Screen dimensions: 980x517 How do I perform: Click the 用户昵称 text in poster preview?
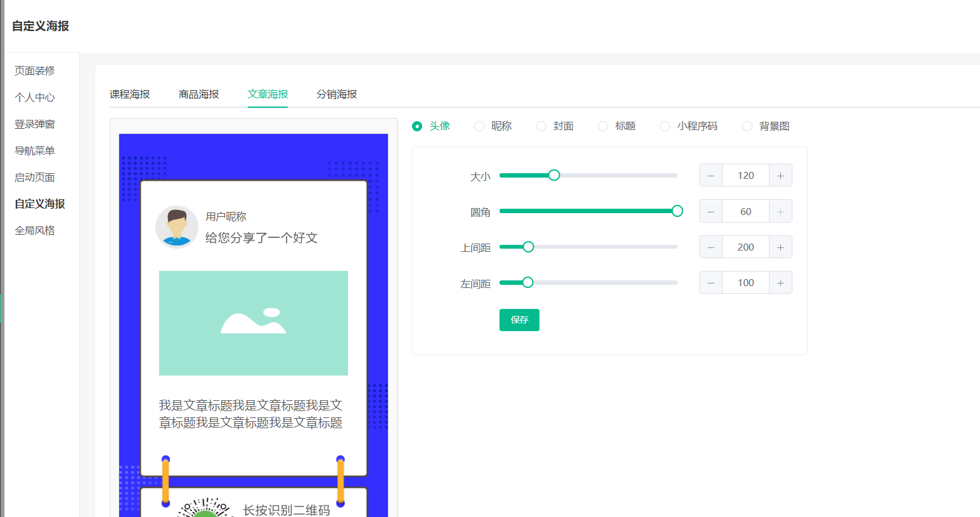[x=226, y=216]
